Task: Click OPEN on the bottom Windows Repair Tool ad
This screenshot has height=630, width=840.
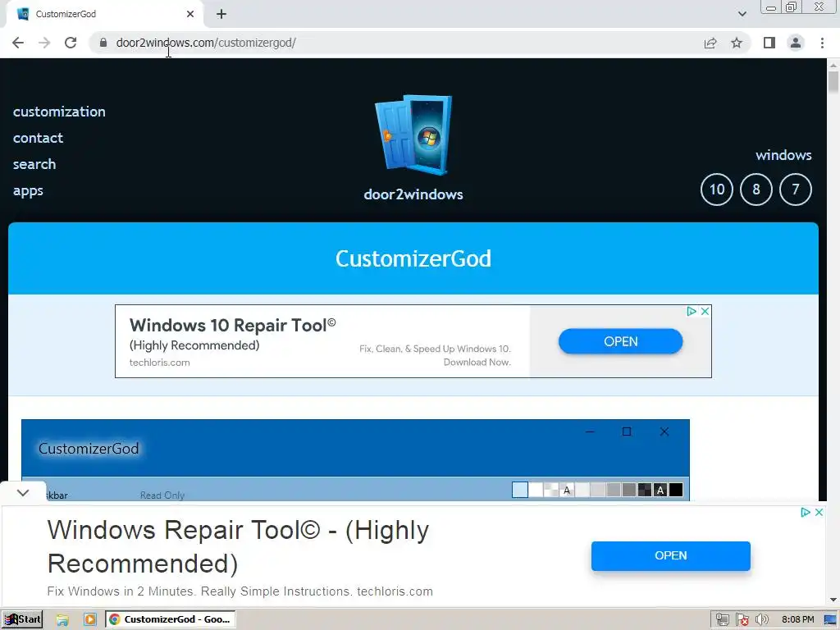Action: point(671,555)
